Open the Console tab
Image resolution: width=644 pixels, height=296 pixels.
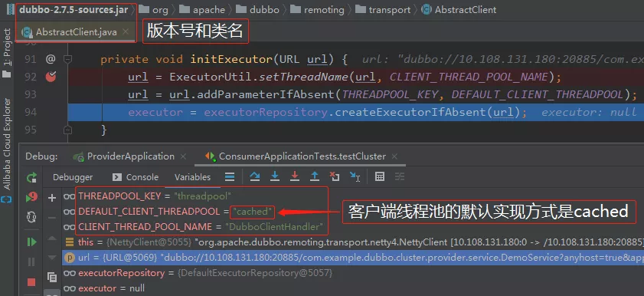pos(136,177)
